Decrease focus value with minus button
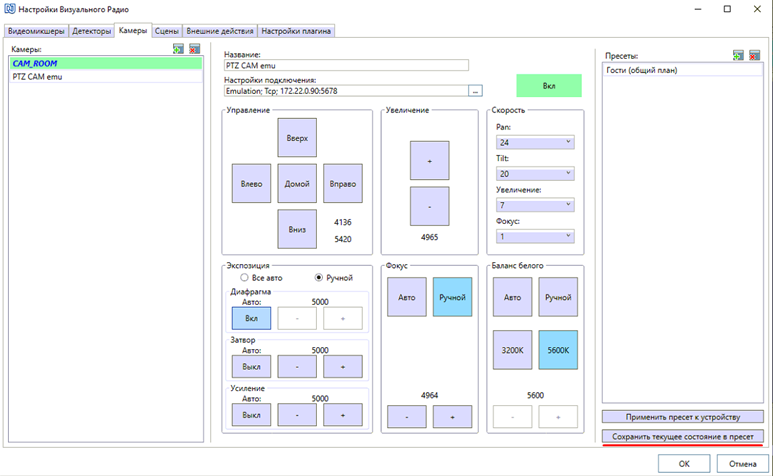 coord(407,417)
